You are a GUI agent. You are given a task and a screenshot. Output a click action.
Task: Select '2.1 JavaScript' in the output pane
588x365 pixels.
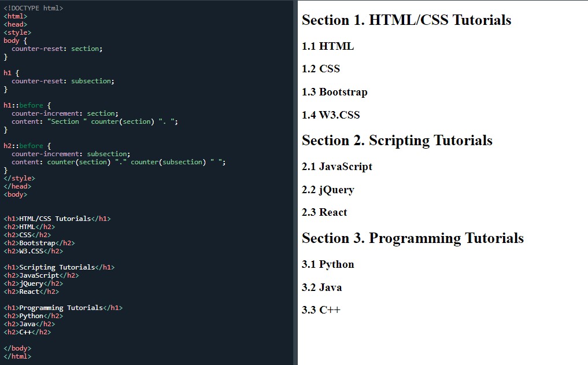click(337, 167)
